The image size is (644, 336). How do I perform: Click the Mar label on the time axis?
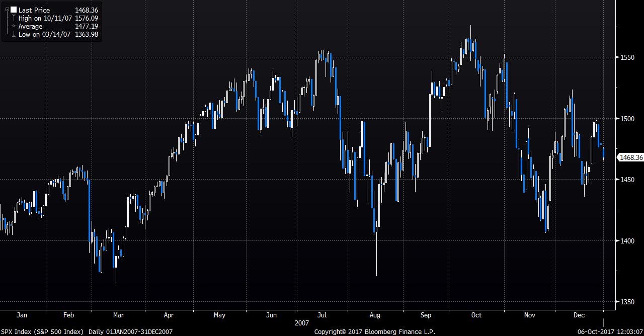click(118, 315)
